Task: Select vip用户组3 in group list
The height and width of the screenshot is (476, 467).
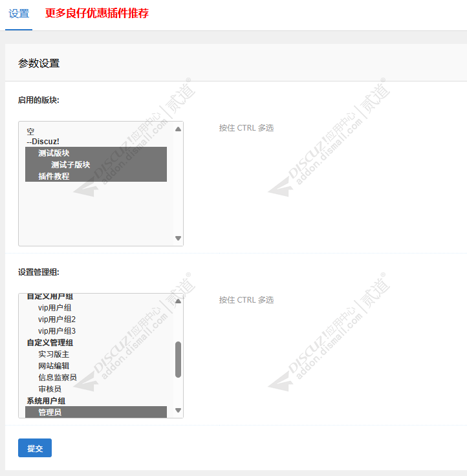Action: pyautogui.click(x=96, y=330)
